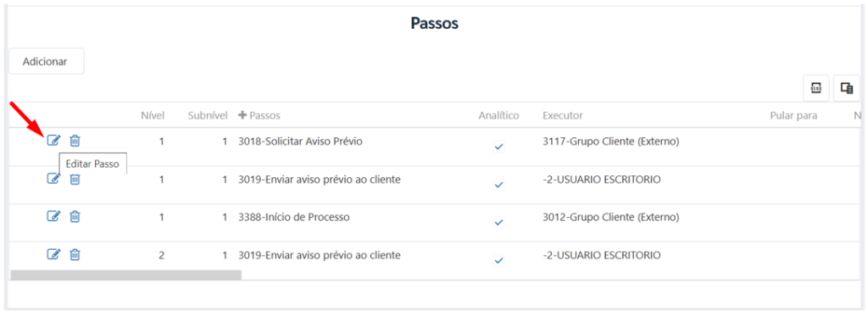Sort by the Executor column header

click(x=563, y=115)
